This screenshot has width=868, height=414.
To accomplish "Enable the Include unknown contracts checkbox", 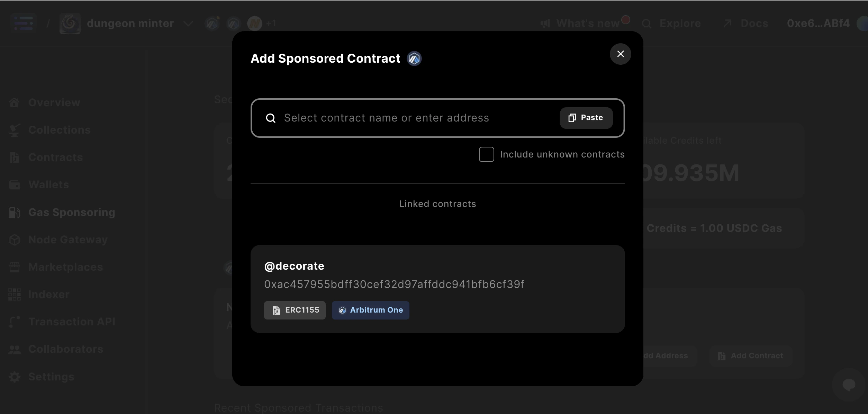I will click(x=486, y=154).
